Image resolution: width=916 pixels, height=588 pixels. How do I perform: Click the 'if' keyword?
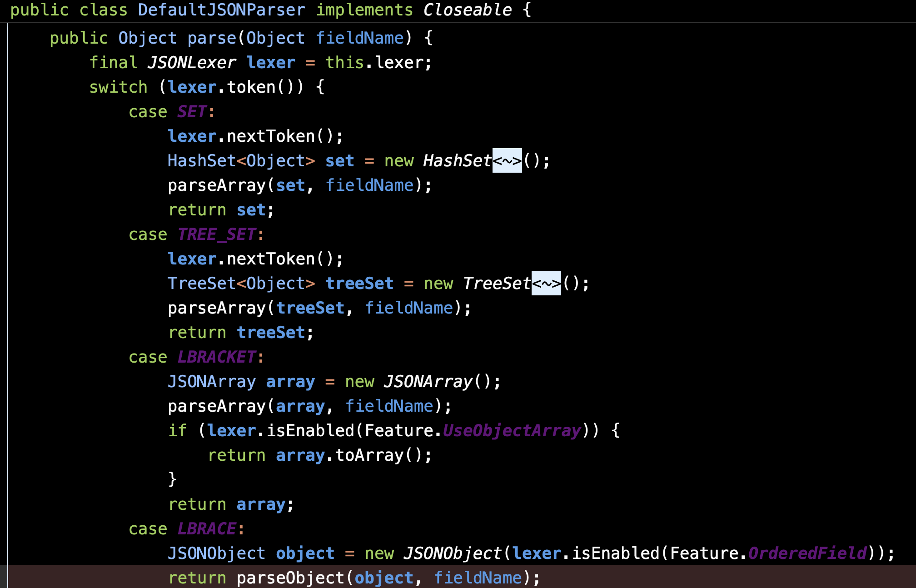pos(178,431)
